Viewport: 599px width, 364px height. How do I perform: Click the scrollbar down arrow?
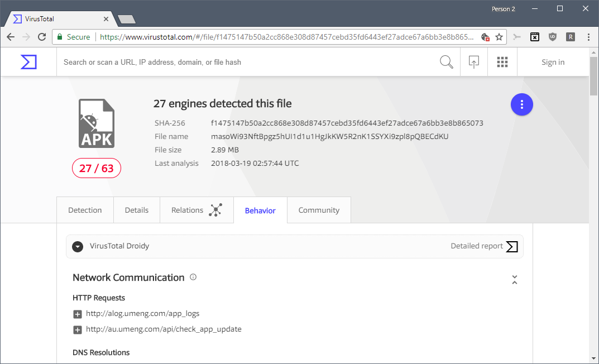[593, 358]
